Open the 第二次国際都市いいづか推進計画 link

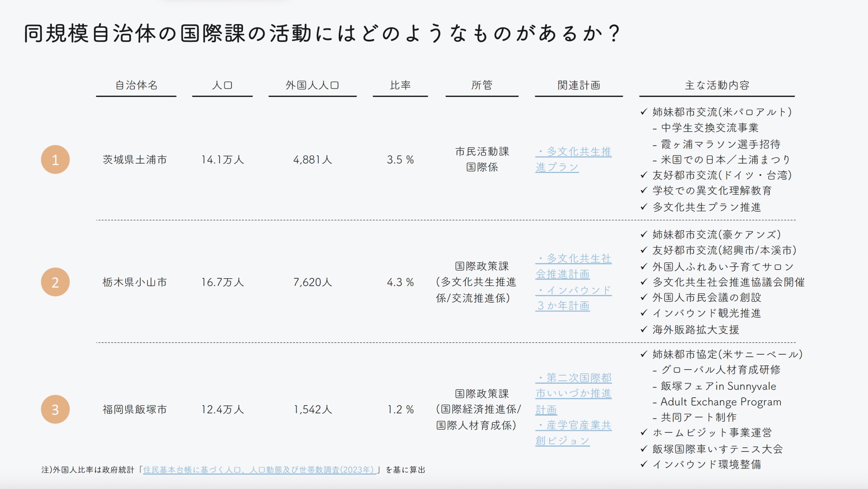[573, 393]
